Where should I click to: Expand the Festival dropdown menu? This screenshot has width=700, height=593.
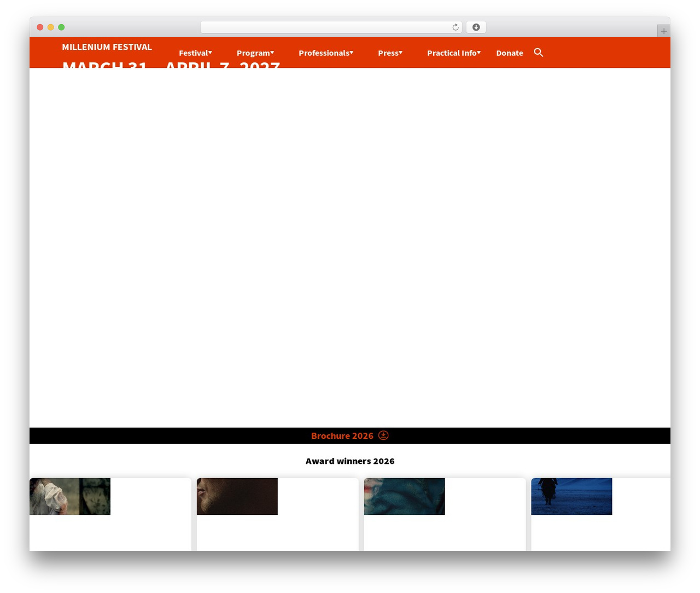pos(195,53)
